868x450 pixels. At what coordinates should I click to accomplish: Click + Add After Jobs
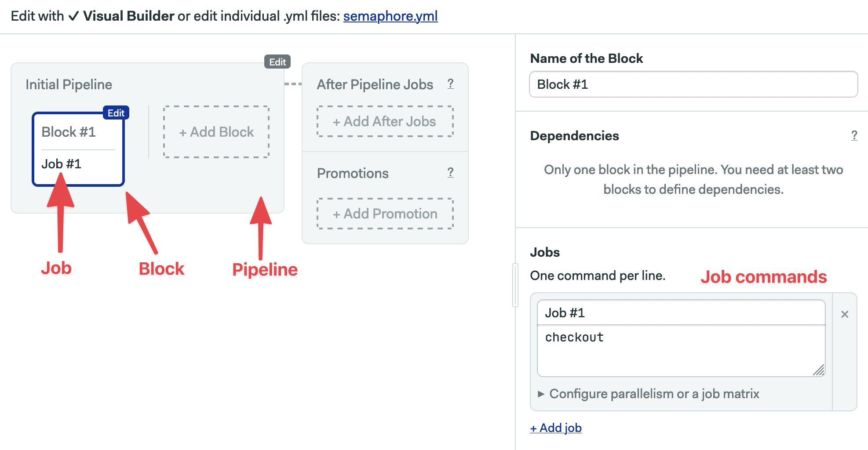click(x=385, y=122)
